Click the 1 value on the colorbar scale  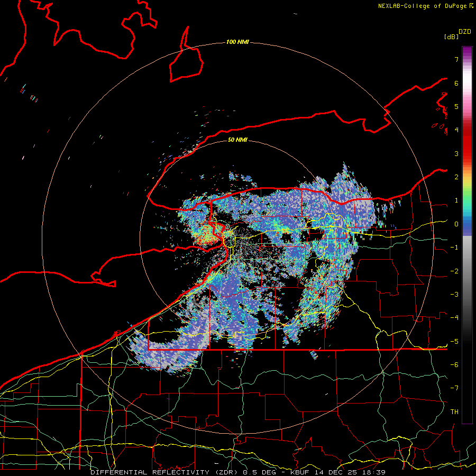tap(456, 200)
